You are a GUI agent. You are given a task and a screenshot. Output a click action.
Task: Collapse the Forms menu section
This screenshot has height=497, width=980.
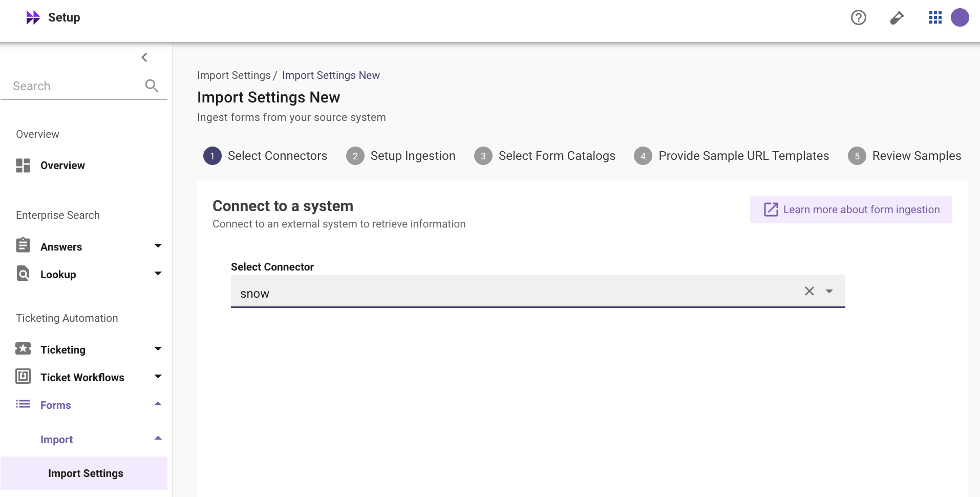pyautogui.click(x=158, y=404)
